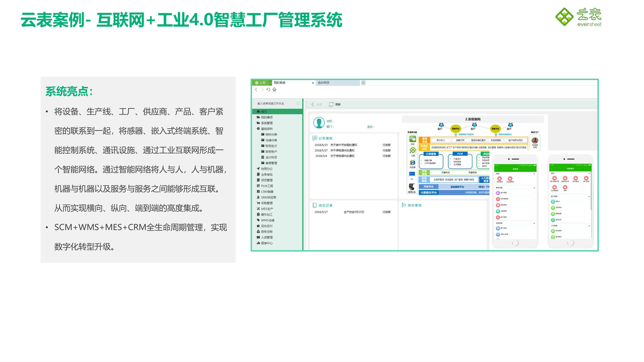This screenshot has height=362, width=644.
Task: Click the Internet Explorer browser icon
Action: [412, 163]
